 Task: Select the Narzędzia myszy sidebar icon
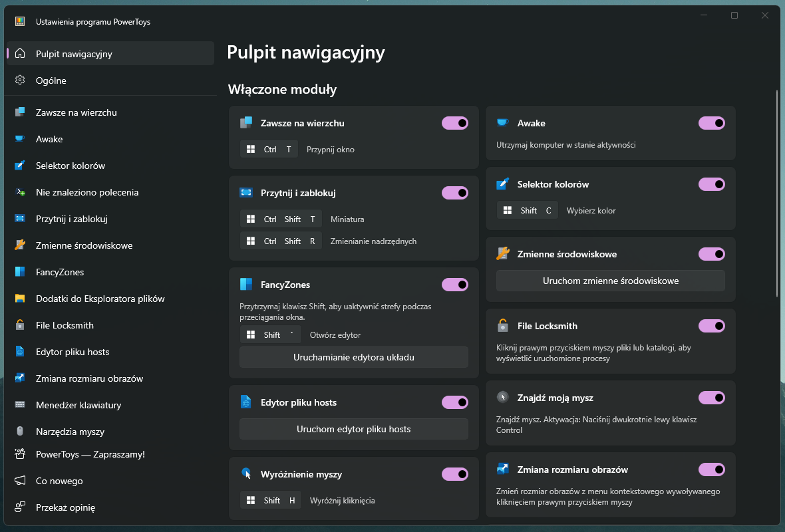[21, 432]
